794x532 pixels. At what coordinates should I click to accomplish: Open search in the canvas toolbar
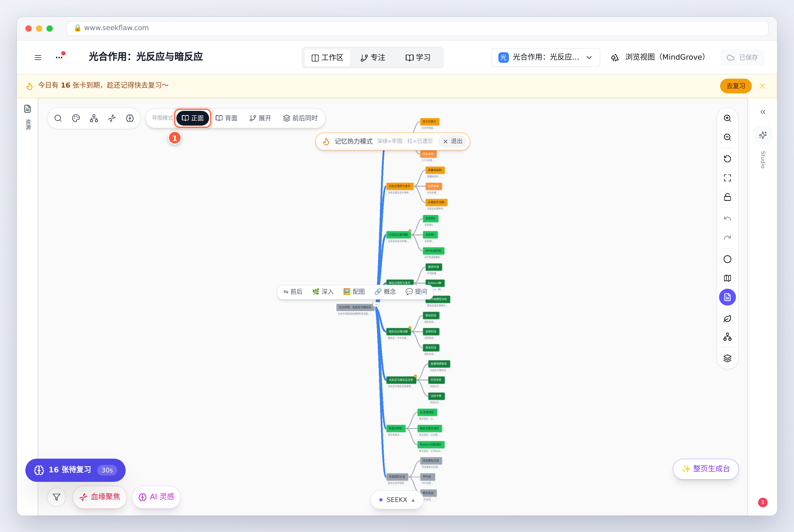click(x=58, y=118)
